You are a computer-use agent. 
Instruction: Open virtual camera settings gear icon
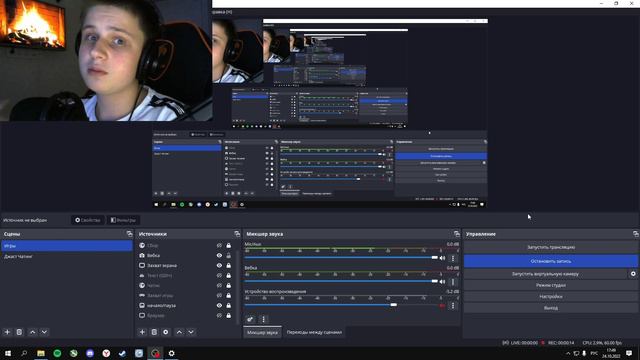click(x=633, y=274)
